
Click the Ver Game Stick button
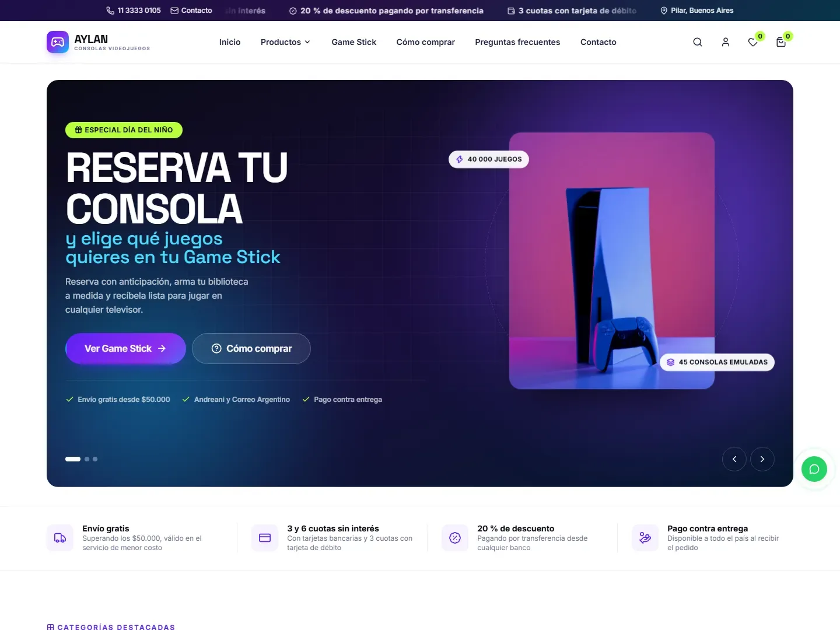(125, 348)
